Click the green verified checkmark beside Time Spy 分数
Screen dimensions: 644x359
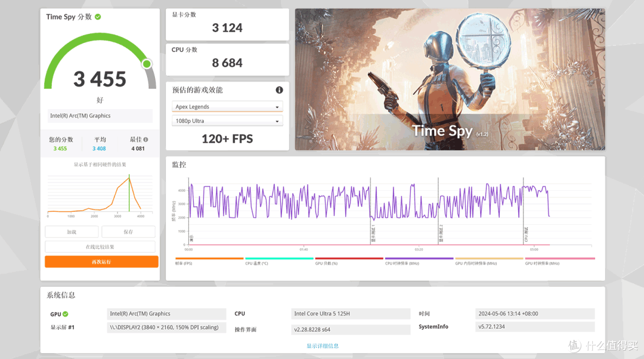coord(98,17)
